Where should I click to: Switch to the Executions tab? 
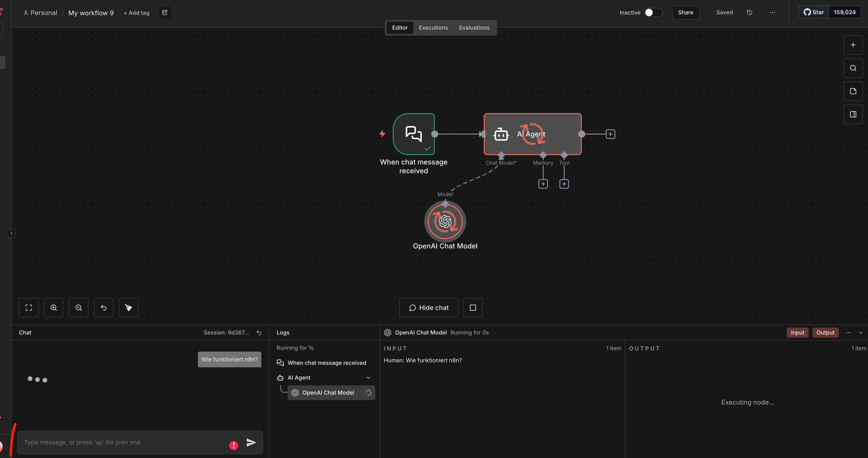(433, 28)
